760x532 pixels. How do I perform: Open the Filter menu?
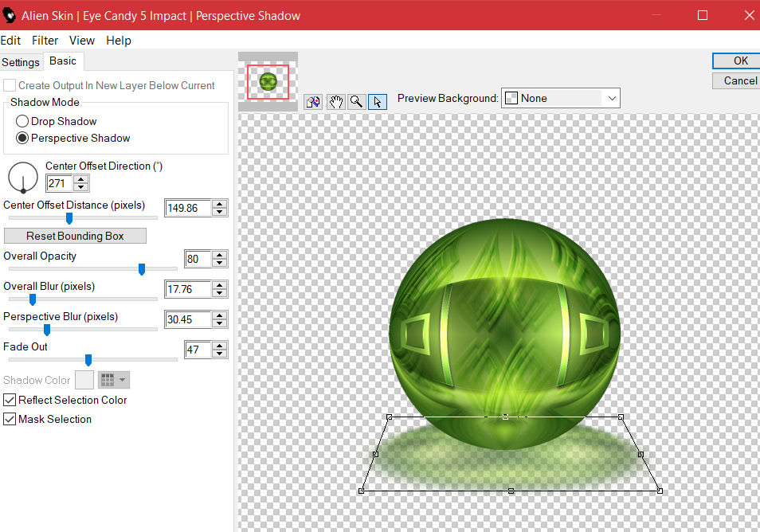coord(45,41)
